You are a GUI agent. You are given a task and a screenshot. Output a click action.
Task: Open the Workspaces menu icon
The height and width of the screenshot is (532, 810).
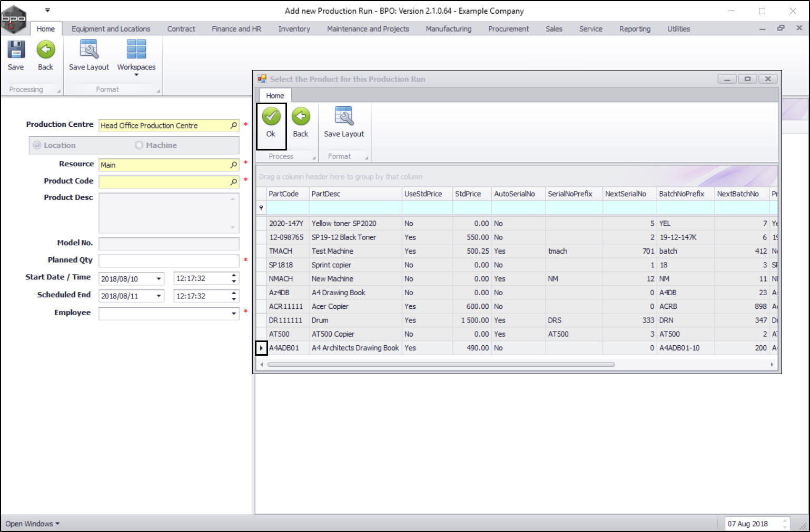tap(136, 51)
